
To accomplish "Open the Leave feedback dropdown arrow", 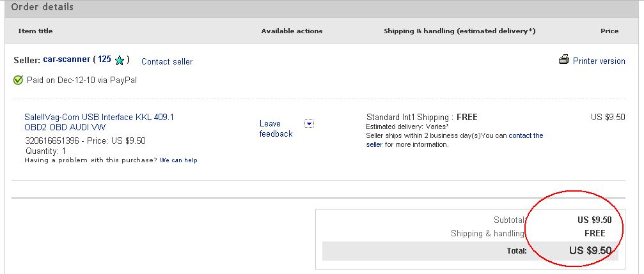I will 309,124.
